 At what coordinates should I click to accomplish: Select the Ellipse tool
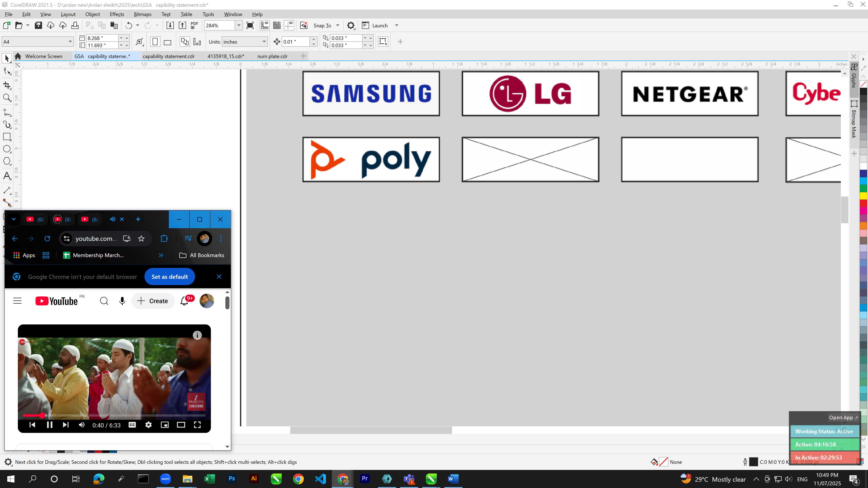tap(7, 149)
